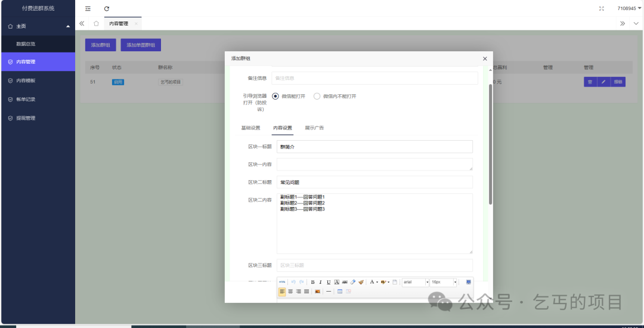Center align text in editor
Screen dimensions: 644x328
tap(290, 292)
